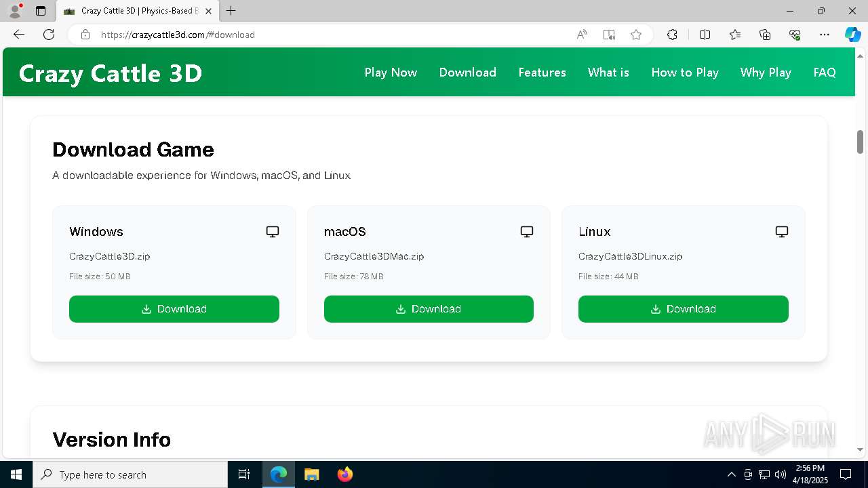Go back to previous page
868x488 pixels.
point(19,35)
